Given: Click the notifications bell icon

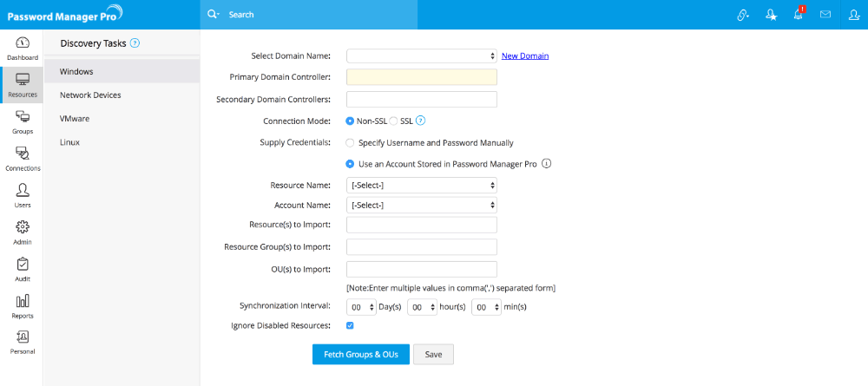Looking at the screenshot, I should click(x=799, y=15).
